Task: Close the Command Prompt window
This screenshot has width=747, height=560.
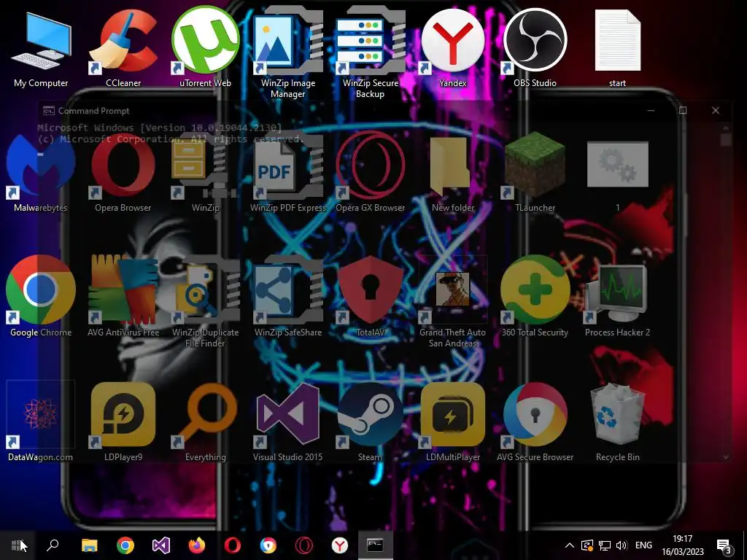Action: (715, 111)
